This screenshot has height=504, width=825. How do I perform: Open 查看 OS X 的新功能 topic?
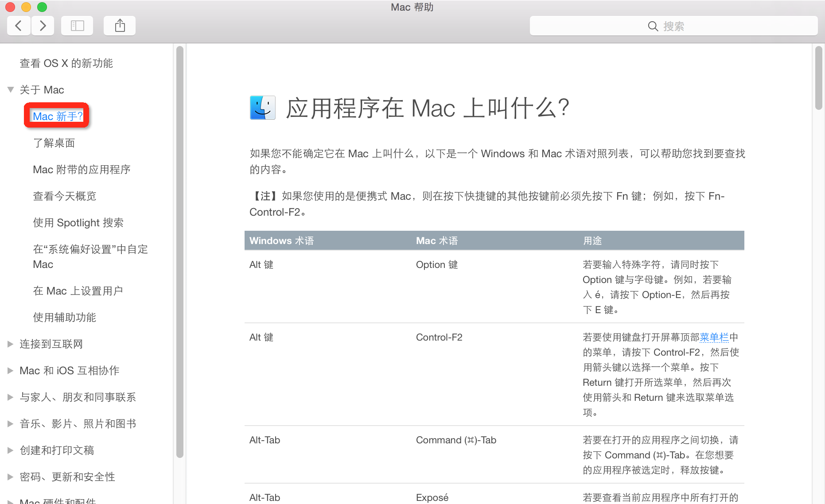(66, 63)
